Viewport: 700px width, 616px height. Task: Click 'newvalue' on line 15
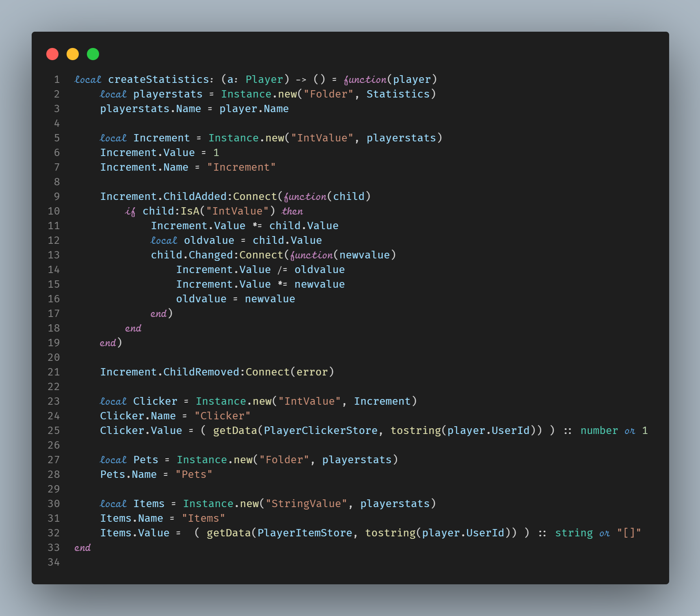[x=320, y=284]
